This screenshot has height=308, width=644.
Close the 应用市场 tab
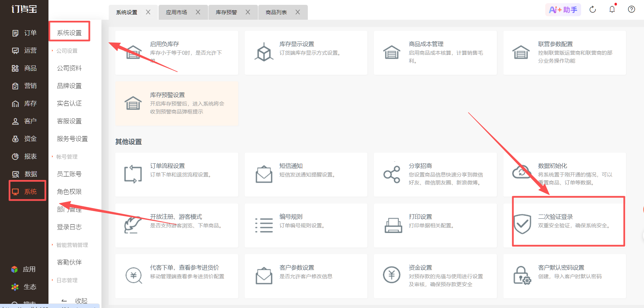point(198,12)
